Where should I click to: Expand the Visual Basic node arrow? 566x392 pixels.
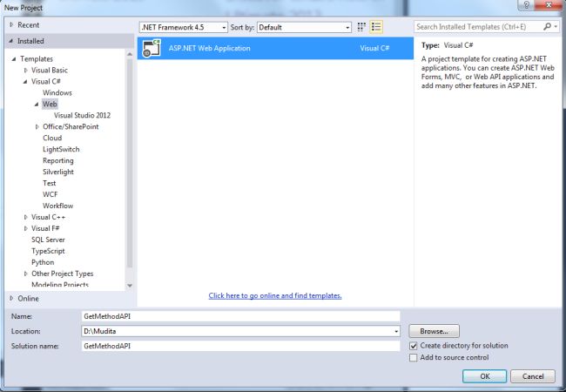[x=25, y=70]
